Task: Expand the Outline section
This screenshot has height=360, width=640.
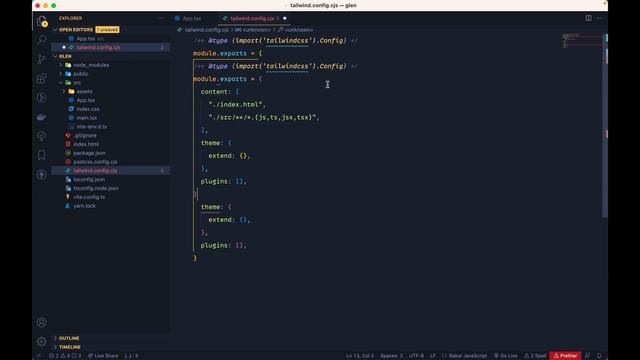Action: [69, 338]
